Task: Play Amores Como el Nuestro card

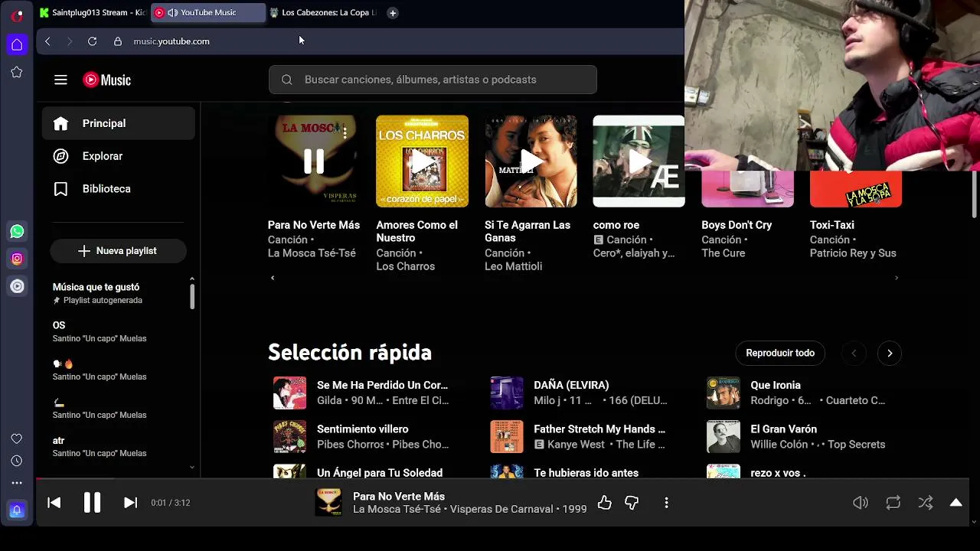Action: click(422, 161)
